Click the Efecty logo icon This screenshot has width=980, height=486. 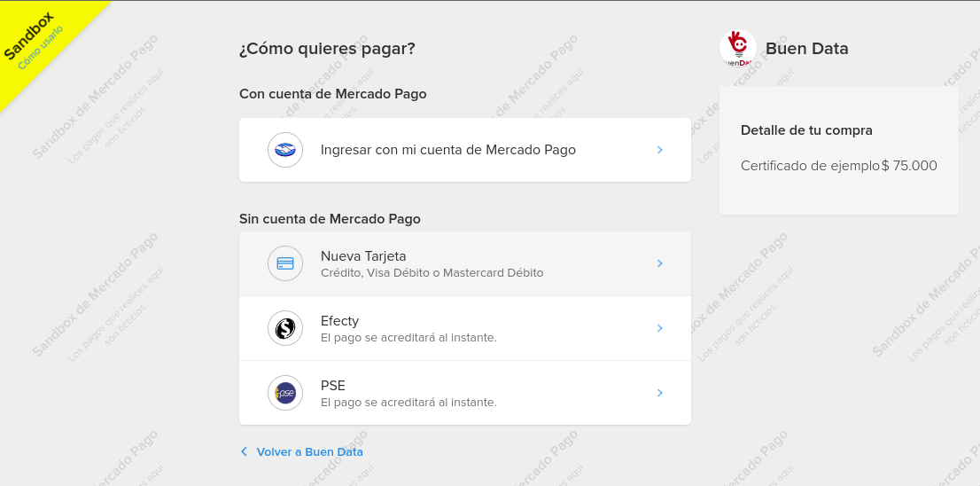(285, 328)
